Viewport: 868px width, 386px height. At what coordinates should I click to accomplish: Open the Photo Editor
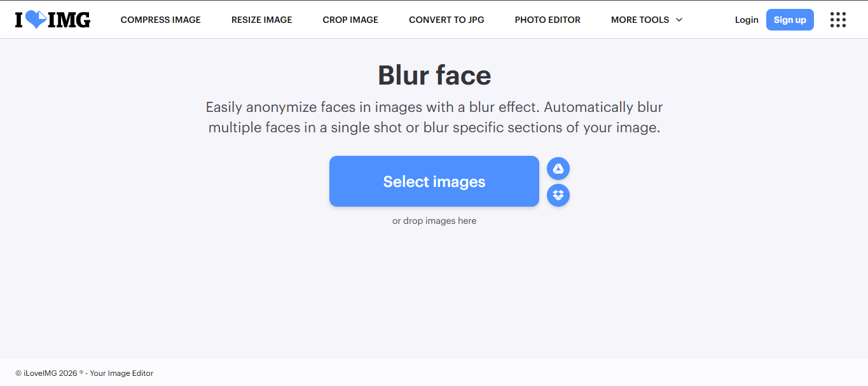(x=548, y=20)
